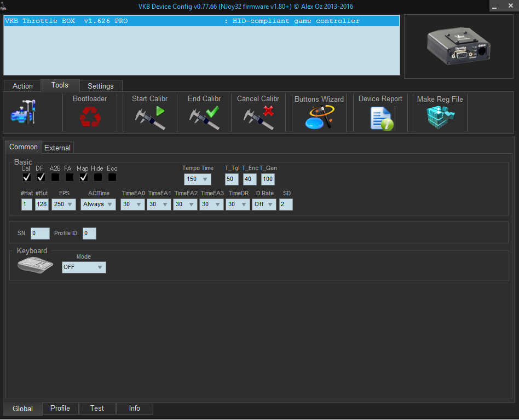
Task: Open the FPS dropdown showing 250
Action: 64,205
